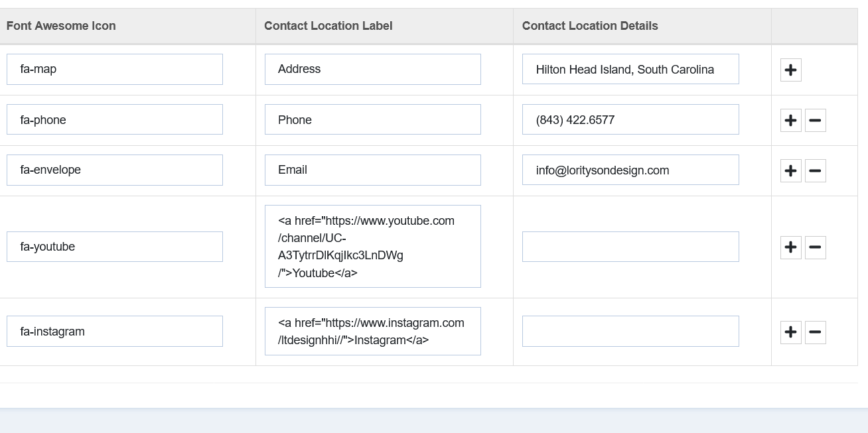This screenshot has height=433, width=868.
Task: Edit the Youtube link label textarea
Action: click(372, 246)
